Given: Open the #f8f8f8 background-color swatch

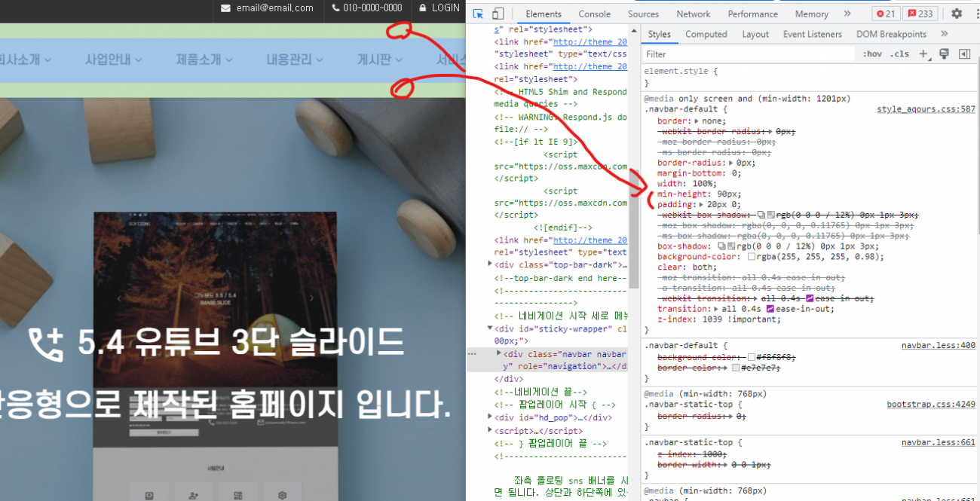Looking at the screenshot, I should [752, 357].
